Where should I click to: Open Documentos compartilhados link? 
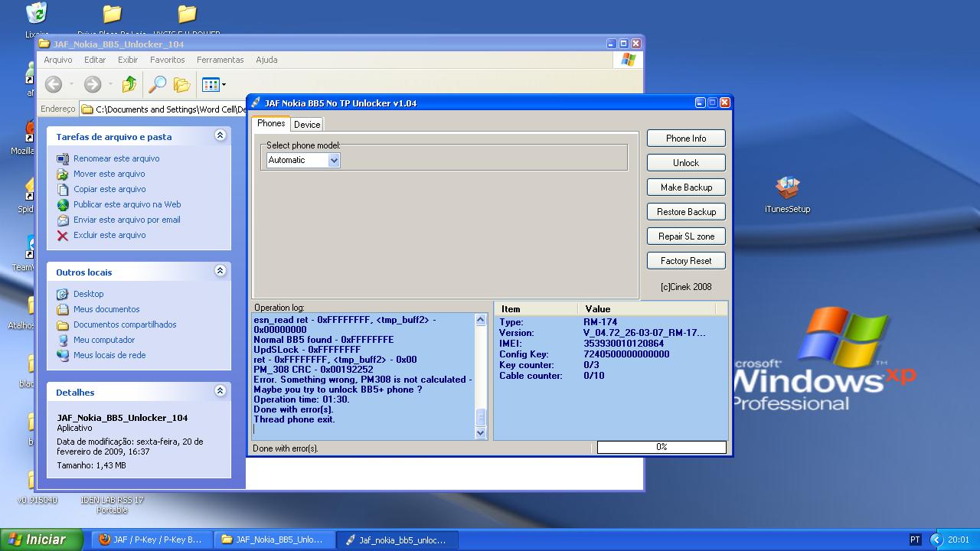tap(125, 324)
